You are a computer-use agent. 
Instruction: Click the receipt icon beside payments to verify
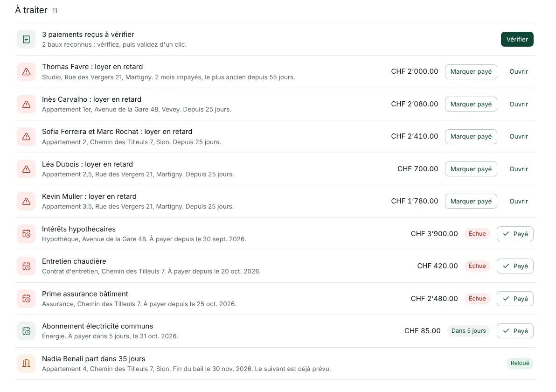pyautogui.click(x=26, y=39)
